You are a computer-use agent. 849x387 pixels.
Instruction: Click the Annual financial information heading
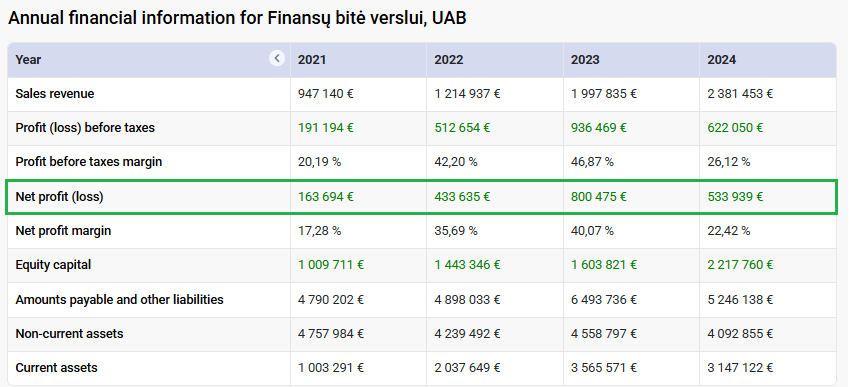coord(237,18)
